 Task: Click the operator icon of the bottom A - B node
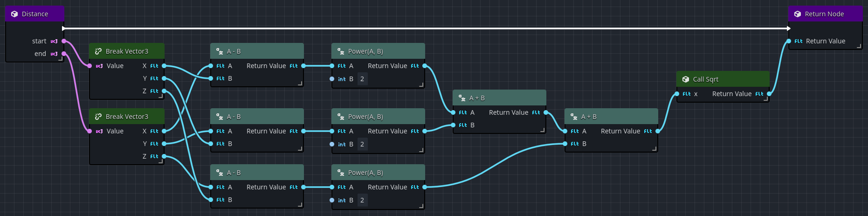coord(220,173)
